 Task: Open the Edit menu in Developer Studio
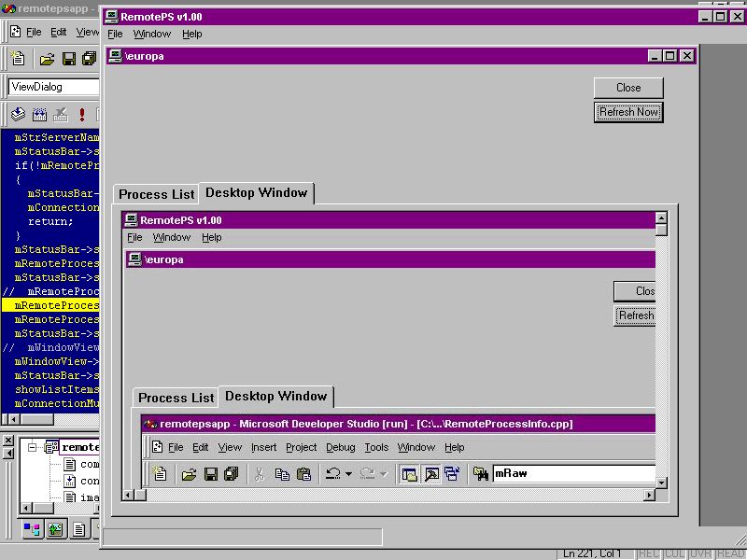[x=59, y=32]
